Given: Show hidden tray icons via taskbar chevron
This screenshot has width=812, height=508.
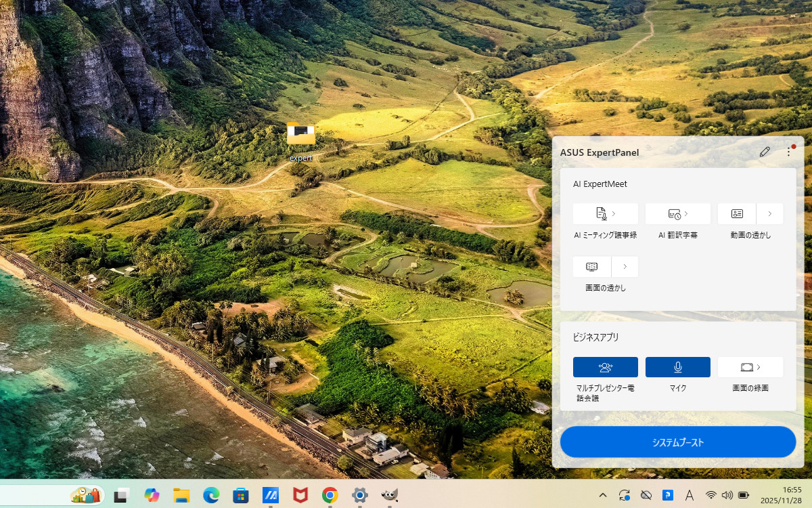Looking at the screenshot, I should pyautogui.click(x=603, y=495).
